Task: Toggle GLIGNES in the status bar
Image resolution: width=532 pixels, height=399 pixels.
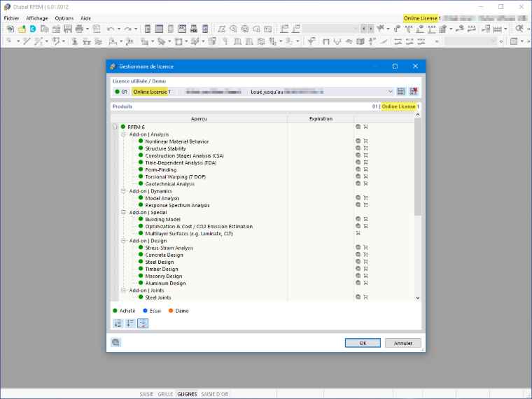Action: click(187, 394)
